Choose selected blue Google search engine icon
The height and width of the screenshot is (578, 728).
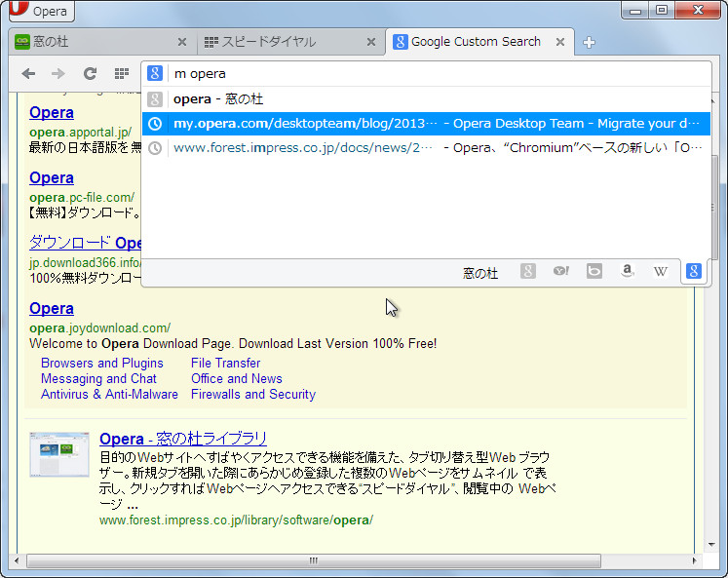pos(694,271)
